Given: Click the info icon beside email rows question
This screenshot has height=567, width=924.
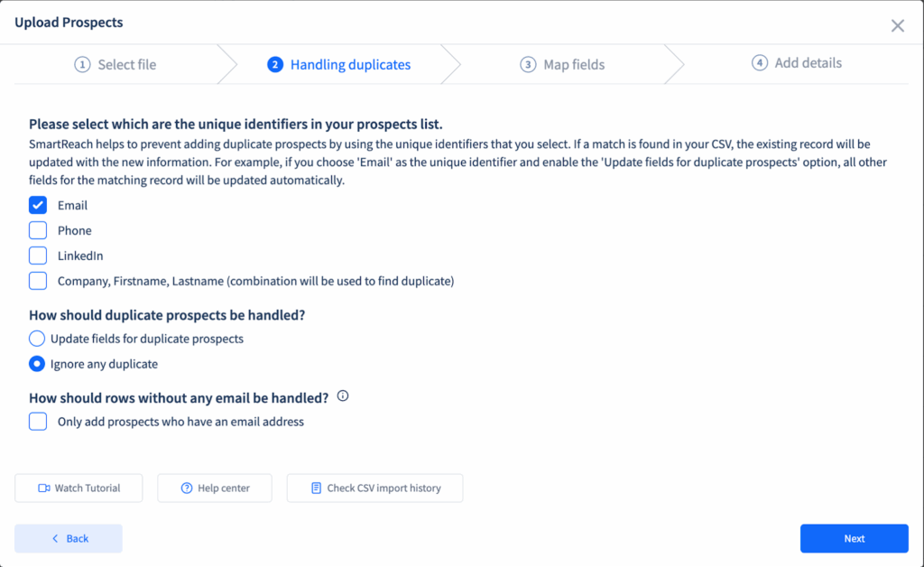Looking at the screenshot, I should pyautogui.click(x=342, y=396).
